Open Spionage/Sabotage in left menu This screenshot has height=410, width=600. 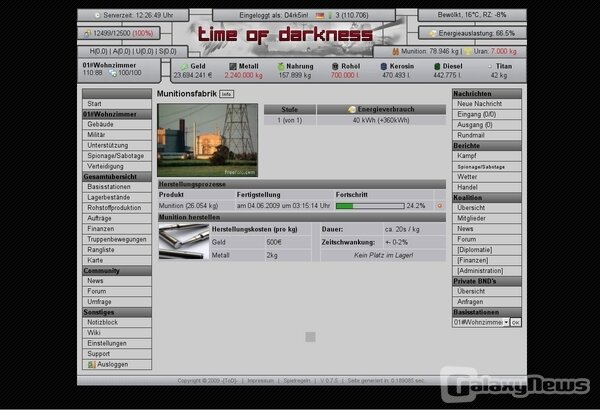[117, 156]
